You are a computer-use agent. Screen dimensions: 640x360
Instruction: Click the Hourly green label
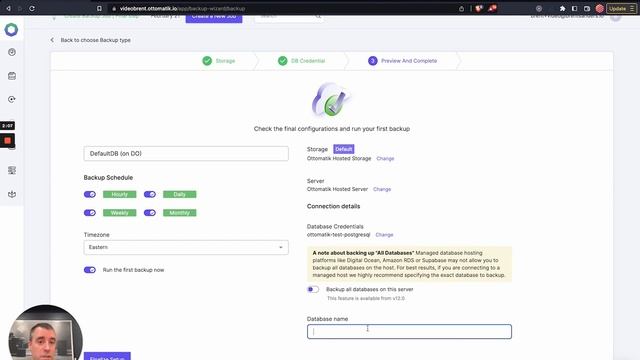click(120, 194)
